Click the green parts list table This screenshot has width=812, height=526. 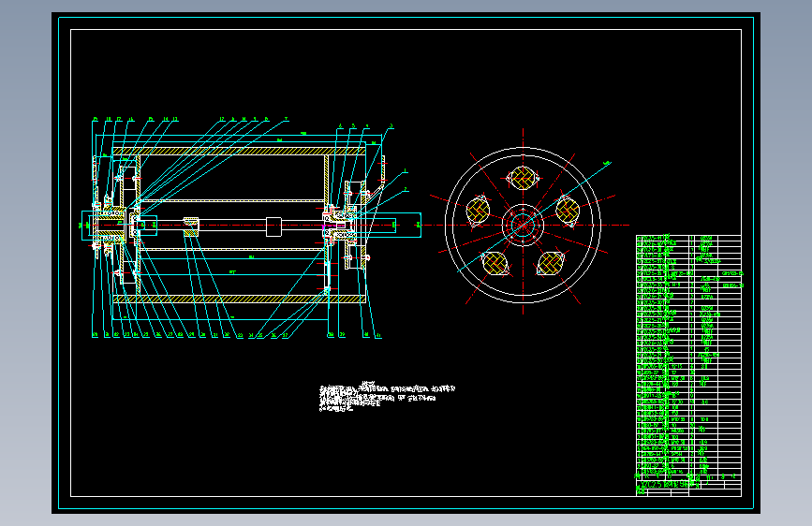pos(688,357)
